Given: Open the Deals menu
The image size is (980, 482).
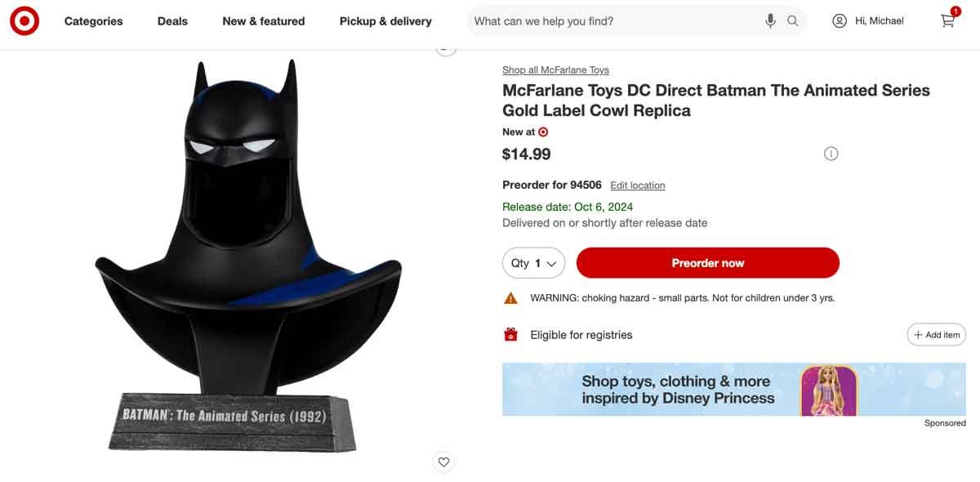Looking at the screenshot, I should pos(172,21).
